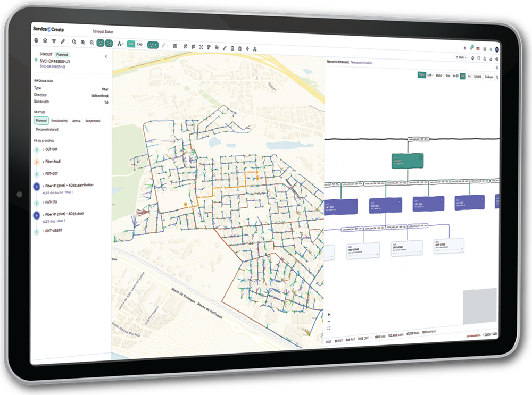Click the trash delete icon in toolbar
This screenshot has height=395, width=532.
coord(240,48)
